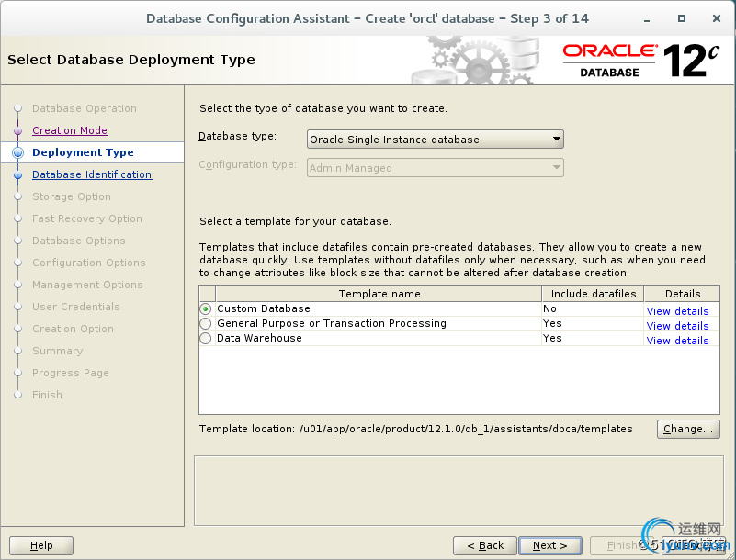Select the Data Warehouse radio button
736x560 pixels.
click(x=206, y=338)
